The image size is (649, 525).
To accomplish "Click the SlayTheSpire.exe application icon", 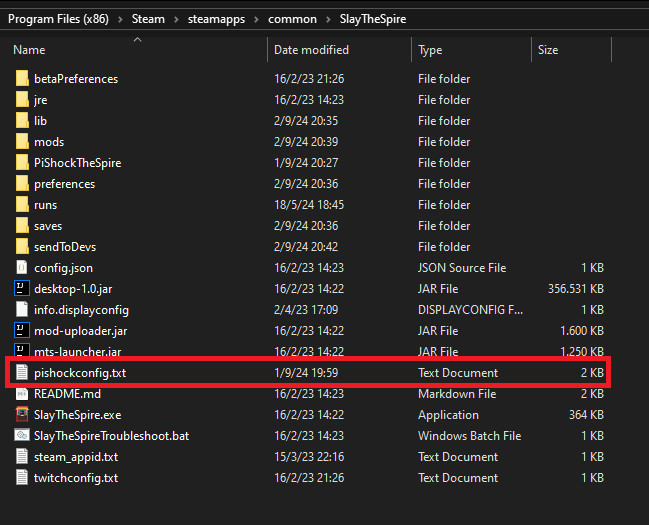I will [22, 414].
